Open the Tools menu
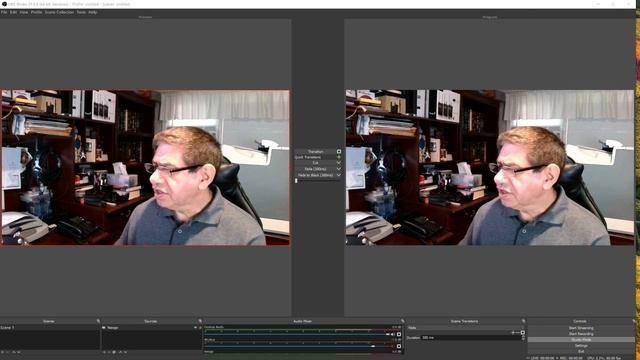This screenshot has height=360, width=640. [81, 12]
